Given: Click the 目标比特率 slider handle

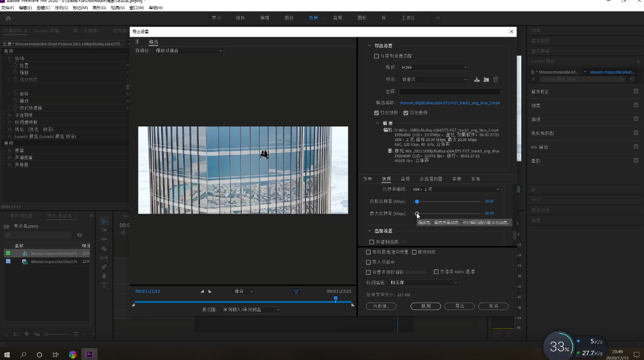Looking at the screenshot, I should coord(417,202).
